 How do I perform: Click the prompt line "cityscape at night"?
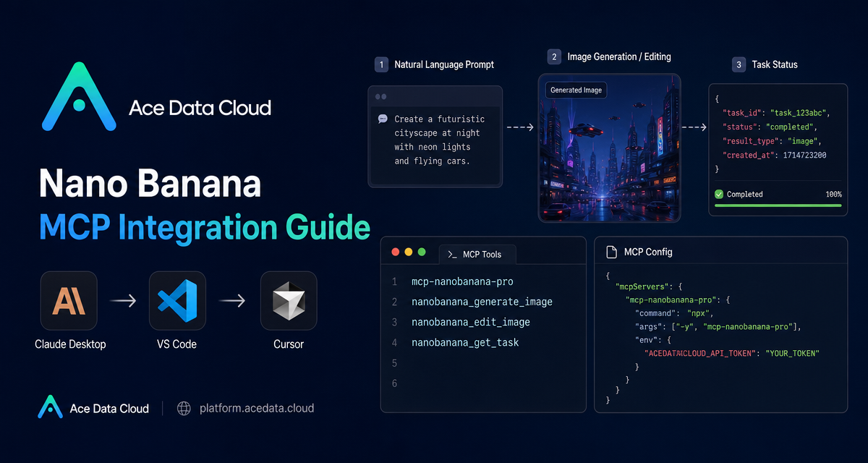(437, 133)
